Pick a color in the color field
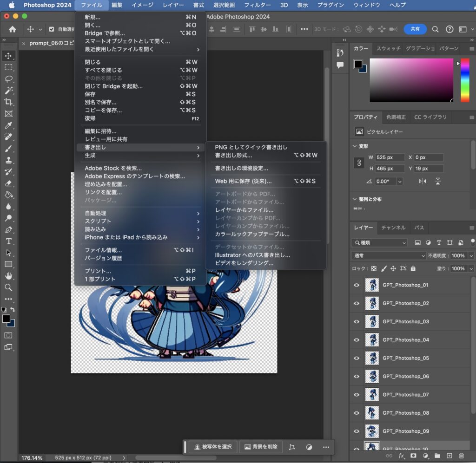Screen dimensions: 476x463 click(x=411, y=80)
